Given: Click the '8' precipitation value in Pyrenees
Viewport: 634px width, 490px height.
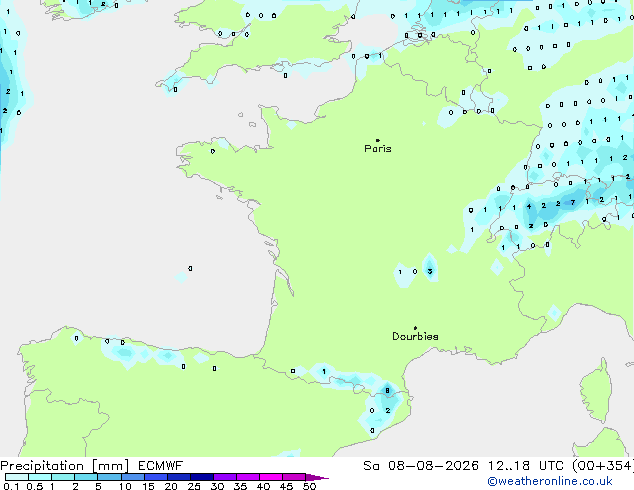Looking at the screenshot, I should point(387,391).
